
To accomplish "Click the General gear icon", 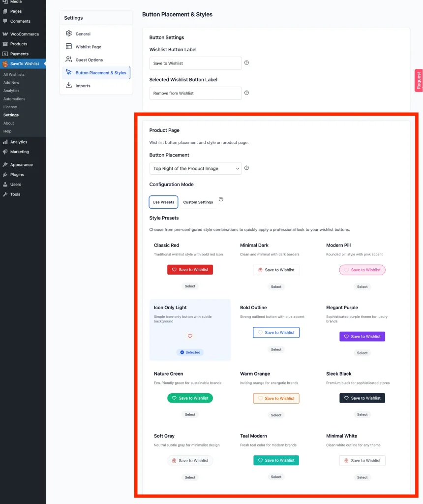I will coord(69,33).
